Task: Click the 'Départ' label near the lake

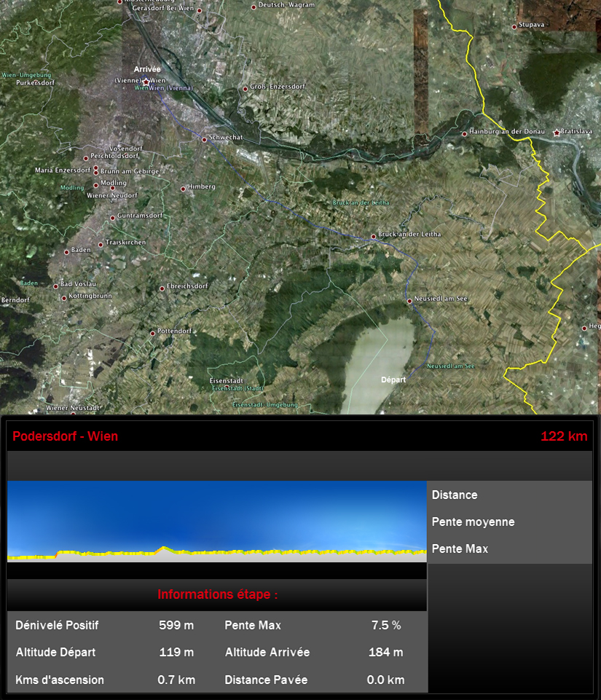Action: [x=393, y=380]
